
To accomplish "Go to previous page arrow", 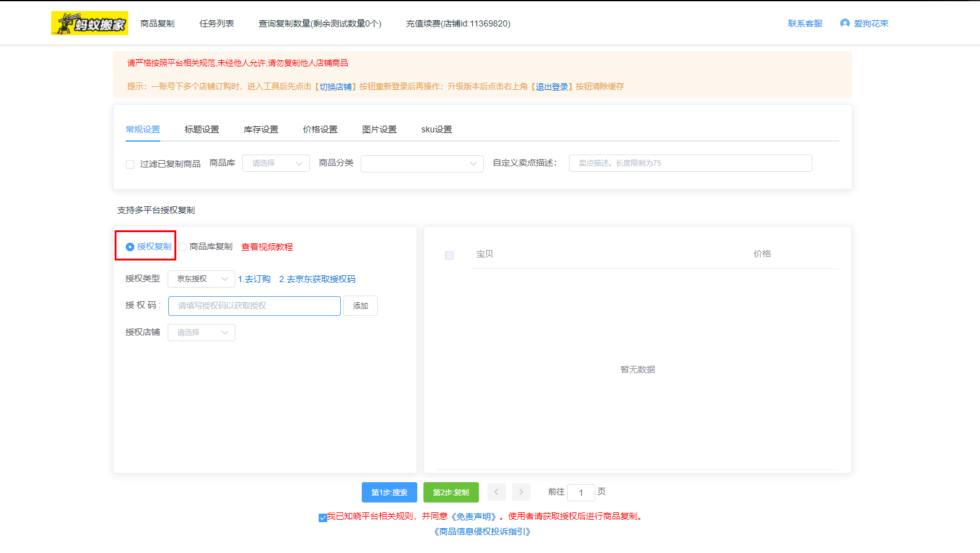I will pos(496,492).
